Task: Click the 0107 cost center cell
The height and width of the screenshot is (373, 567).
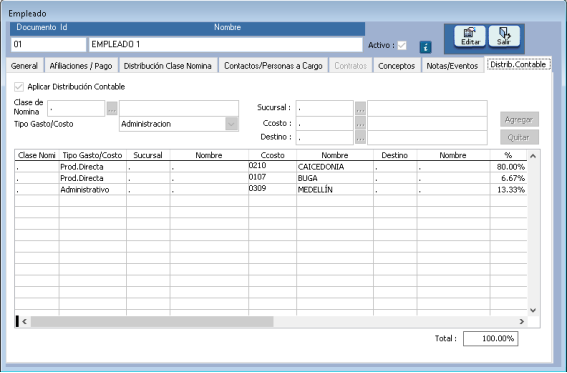Action: [273, 178]
